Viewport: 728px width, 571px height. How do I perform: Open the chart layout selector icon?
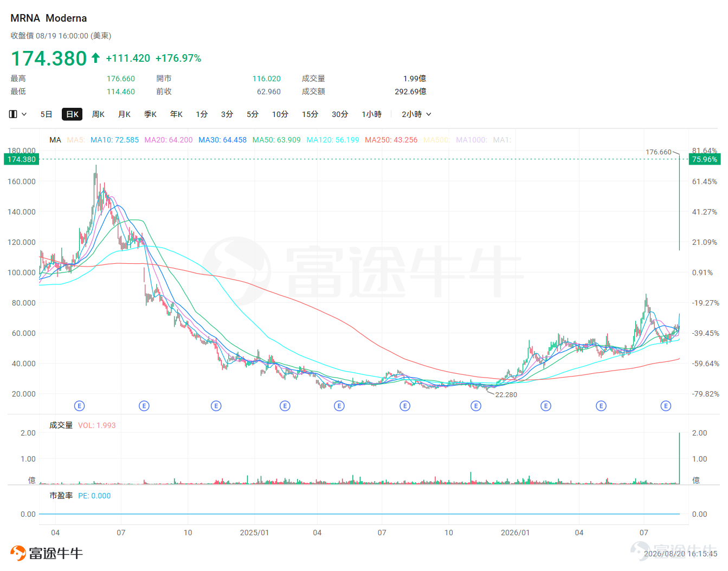pyautogui.click(x=13, y=114)
